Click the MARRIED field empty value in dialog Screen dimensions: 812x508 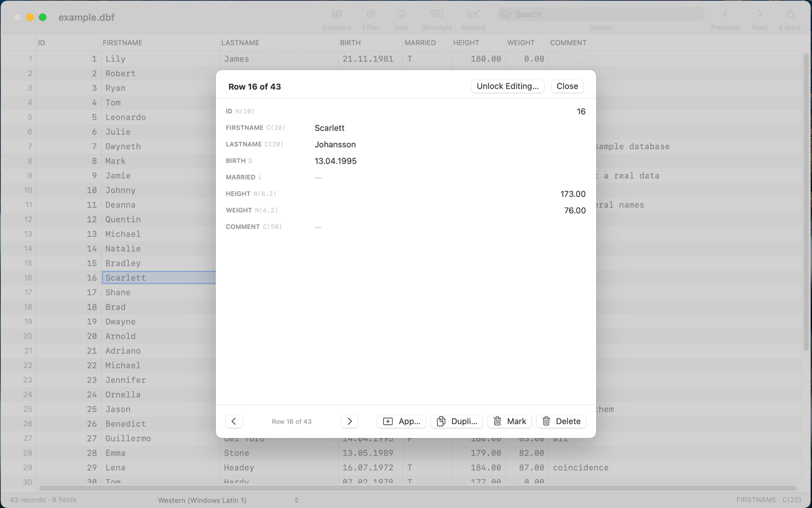pyautogui.click(x=318, y=177)
